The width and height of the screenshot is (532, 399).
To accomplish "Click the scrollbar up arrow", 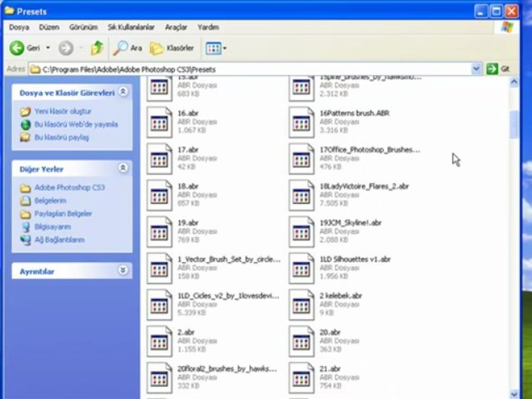I will [x=514, y=82].
